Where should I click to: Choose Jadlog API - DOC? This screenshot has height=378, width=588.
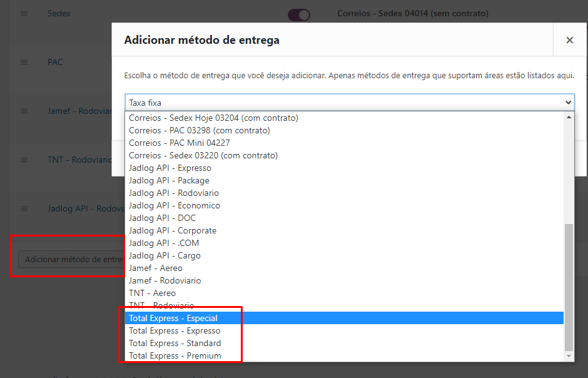click(x=344, y=218)
